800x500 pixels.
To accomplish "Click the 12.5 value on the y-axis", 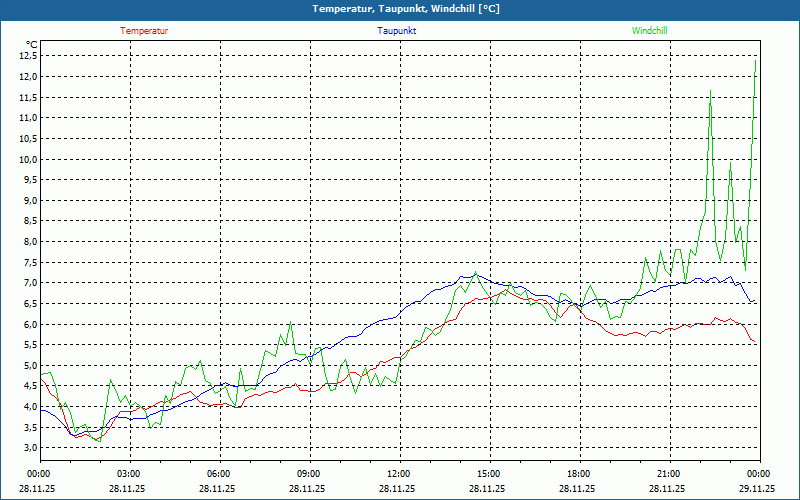I will [27, 56].
